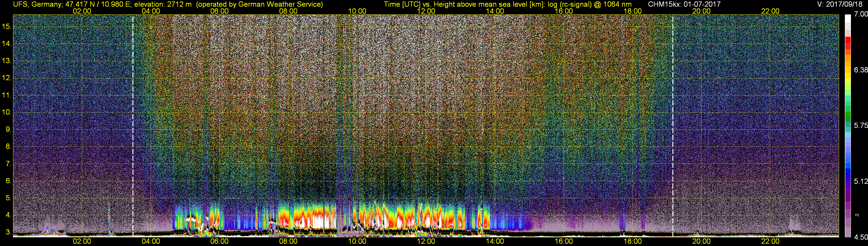
Task: Click the small 'eq' marker on color scale
Action: [857, 215]
